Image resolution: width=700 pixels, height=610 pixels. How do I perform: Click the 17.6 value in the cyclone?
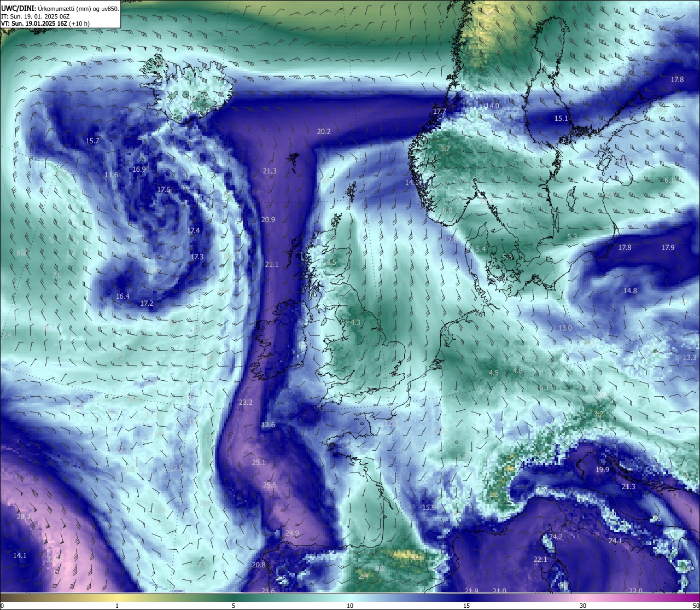[164, 189]
